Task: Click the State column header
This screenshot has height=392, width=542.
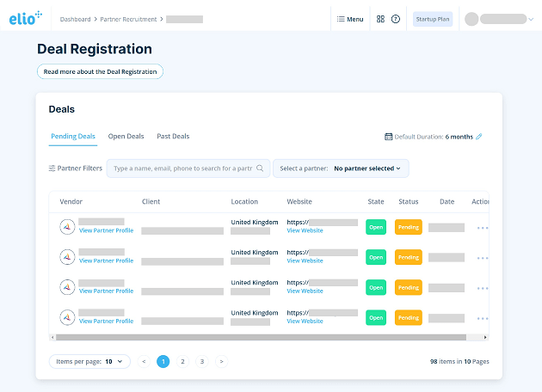Action: (376, 202)
